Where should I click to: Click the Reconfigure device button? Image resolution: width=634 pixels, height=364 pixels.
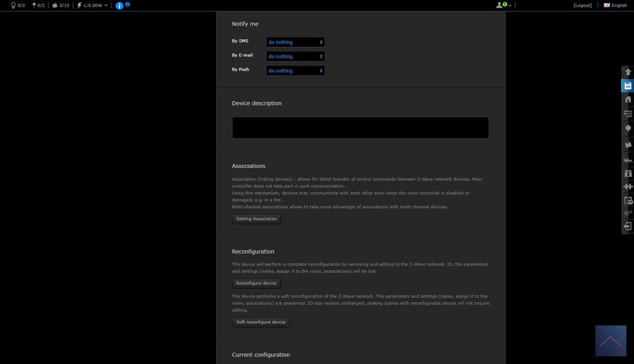[256, 284]
